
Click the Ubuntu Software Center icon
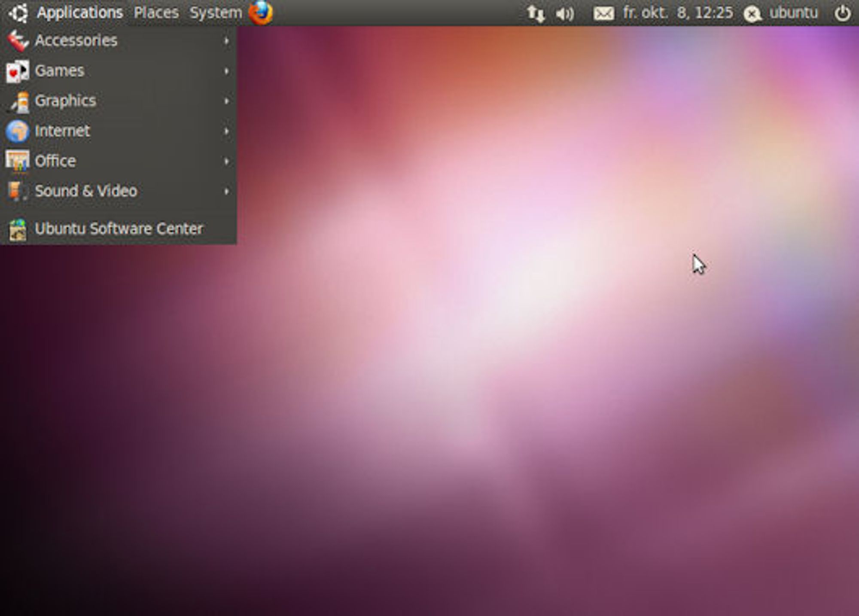pyautogui.click(x=18, y=229)
